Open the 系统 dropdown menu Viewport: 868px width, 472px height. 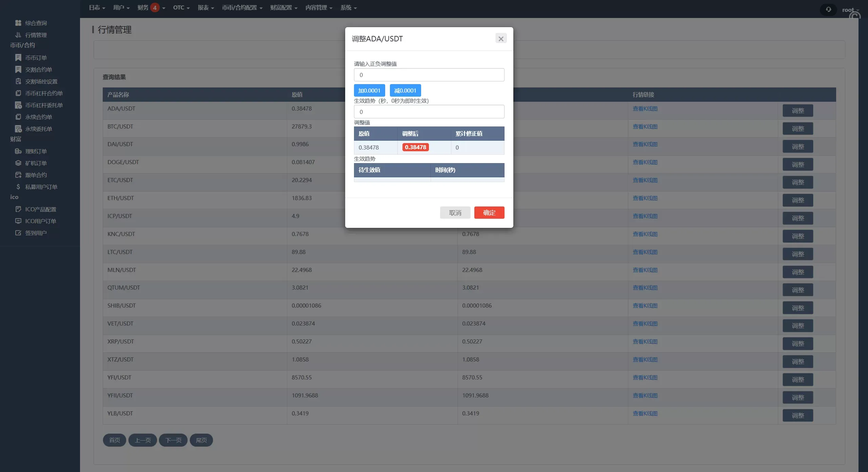click(x=349, y=7)
